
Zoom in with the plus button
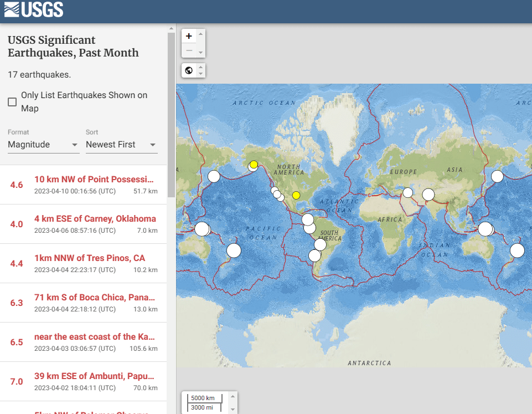coord(189,36)
